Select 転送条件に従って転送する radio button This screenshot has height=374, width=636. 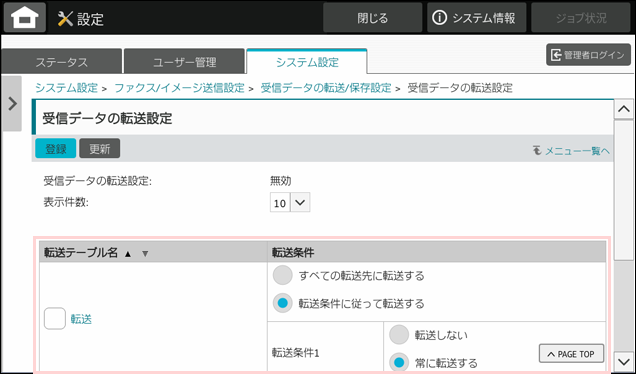coord(283,303)
